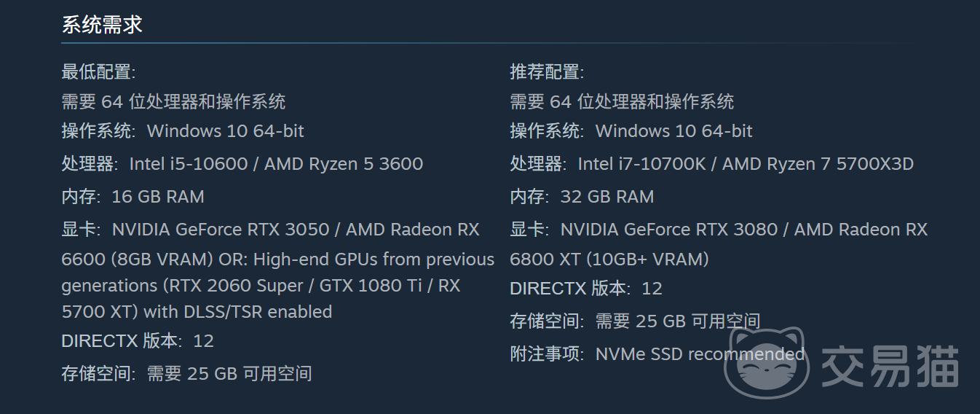
Task: Click the minimum 存储空间 25 GB line
Action: (x=186, y=374)
